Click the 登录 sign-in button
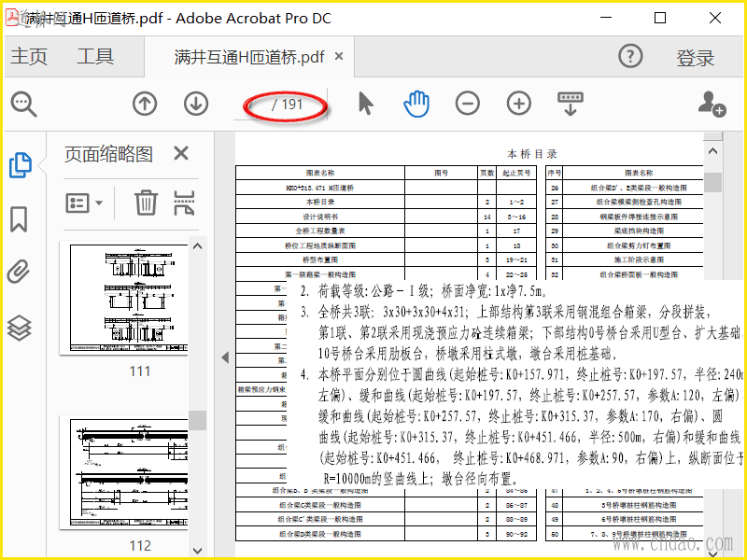 coord(695,58)
